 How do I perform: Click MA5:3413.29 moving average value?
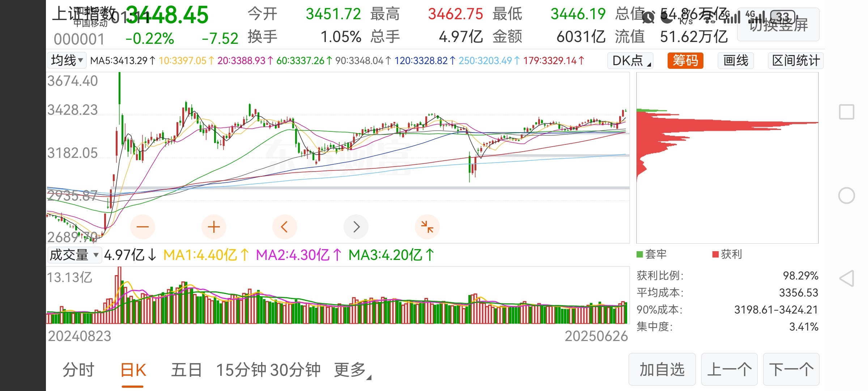[123, 60]
